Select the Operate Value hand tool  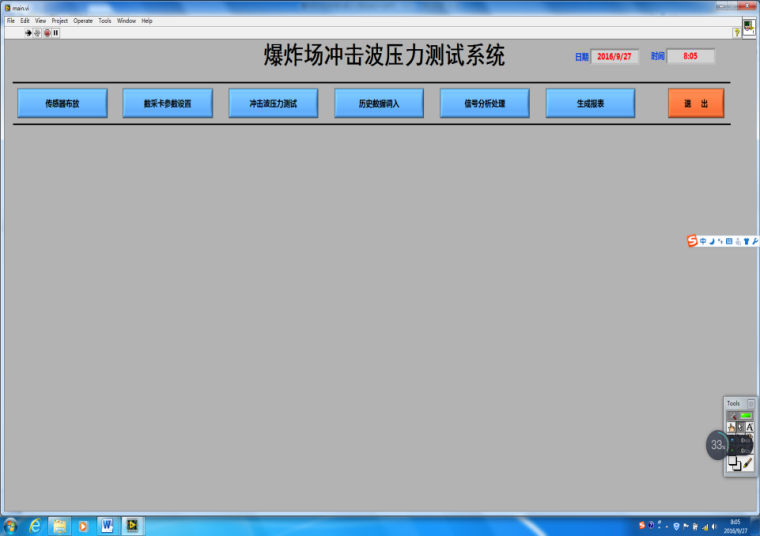[x=731, y=427]
